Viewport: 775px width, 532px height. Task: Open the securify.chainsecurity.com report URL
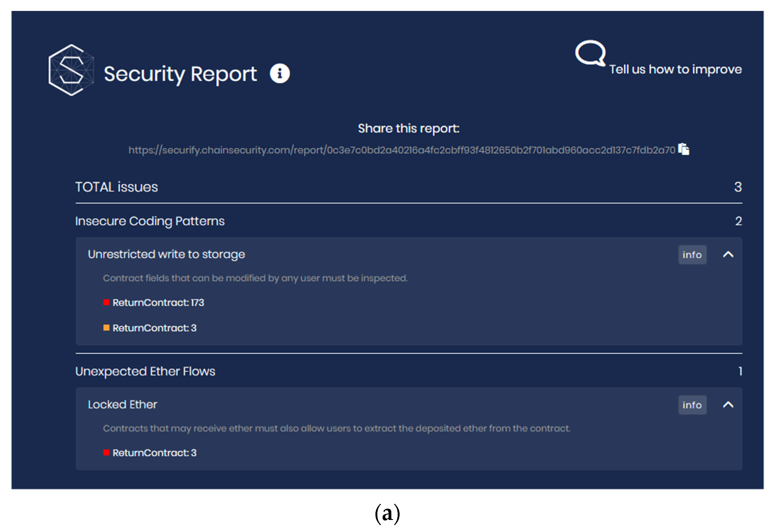(401, 150)
